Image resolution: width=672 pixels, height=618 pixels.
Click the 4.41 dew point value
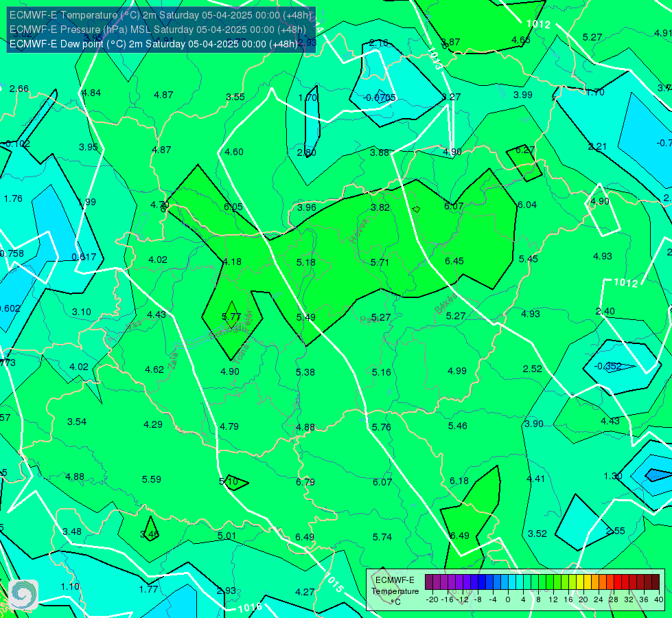coord(535,479)
